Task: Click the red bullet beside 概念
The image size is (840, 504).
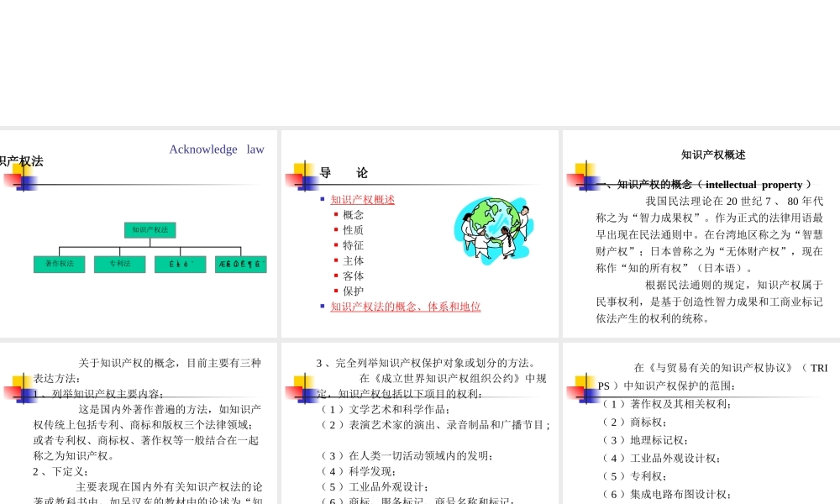Action: pyautogui.click(x=334, y=215)
